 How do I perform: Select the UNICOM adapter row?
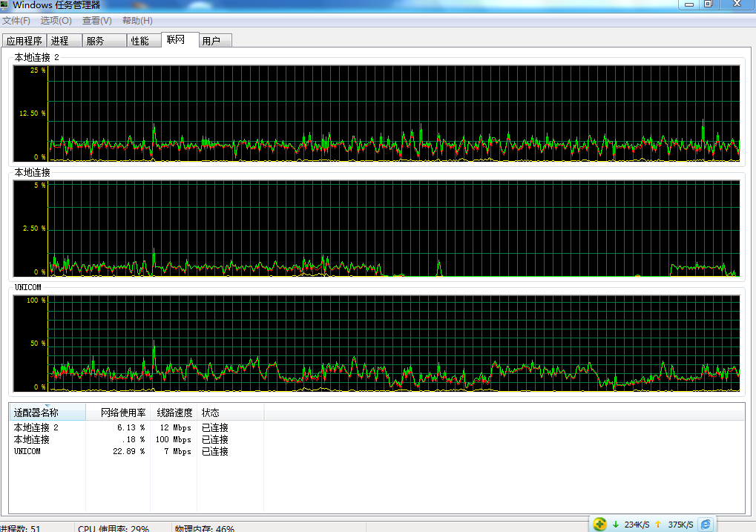(x=137, y=451)
